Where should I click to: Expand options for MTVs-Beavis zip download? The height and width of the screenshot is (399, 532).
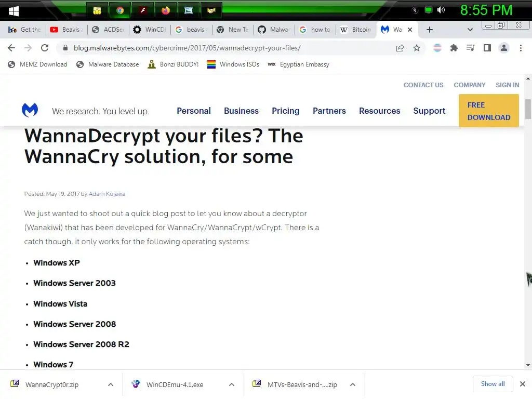353,385
